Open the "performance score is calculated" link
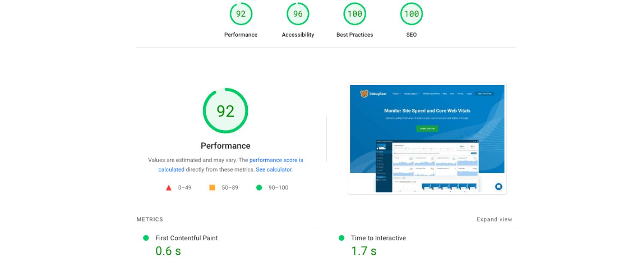 click(276, 160)
